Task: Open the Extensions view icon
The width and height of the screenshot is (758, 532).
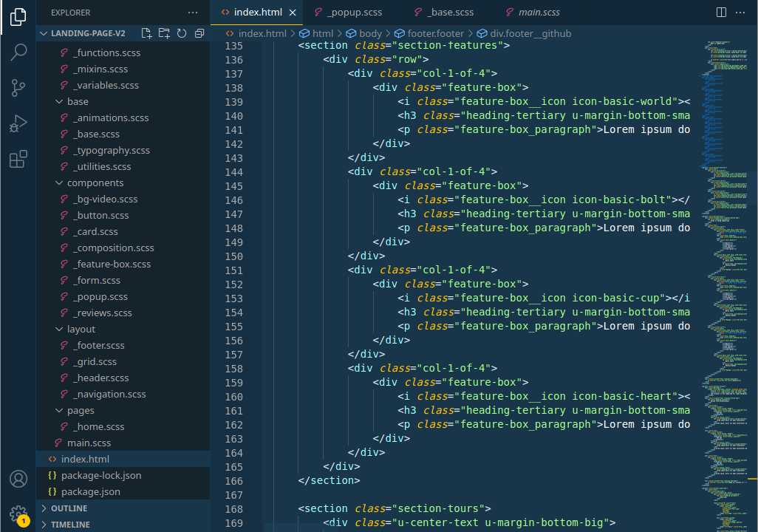Action: (x=18, y=159)
